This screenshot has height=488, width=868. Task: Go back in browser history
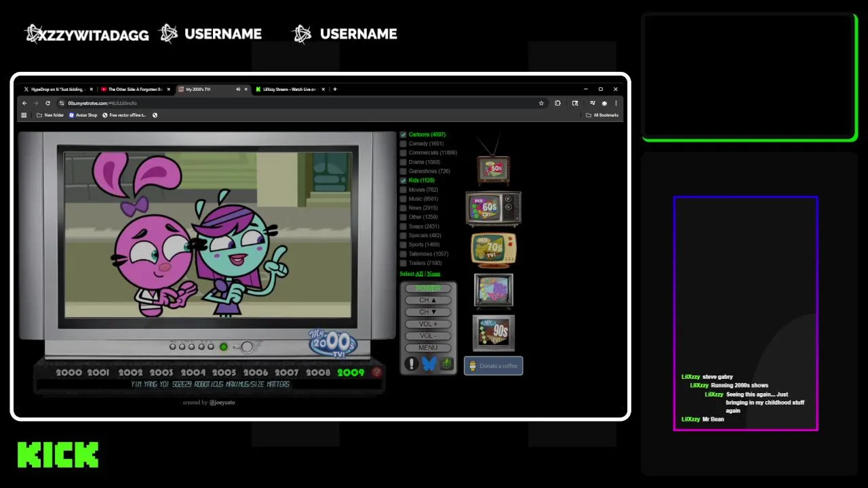pos(24,103)
